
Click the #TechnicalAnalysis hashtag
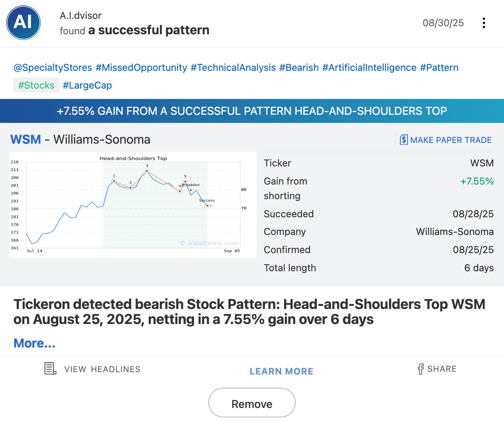point(233,68)
